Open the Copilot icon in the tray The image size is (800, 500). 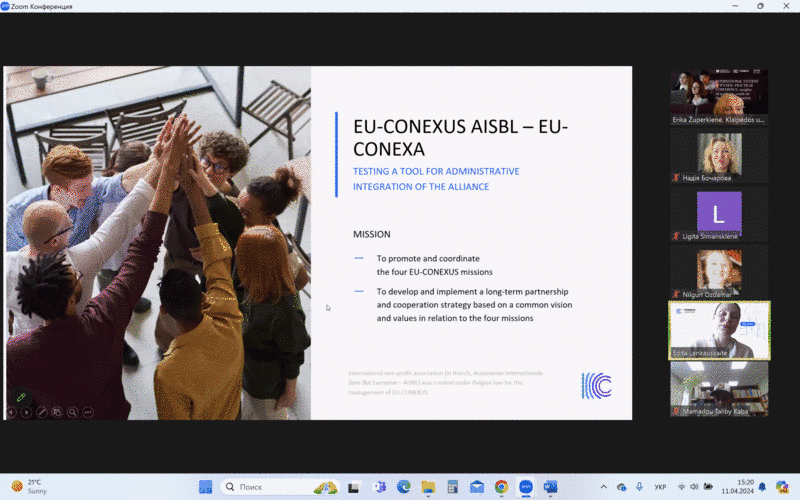pos(782,487)
